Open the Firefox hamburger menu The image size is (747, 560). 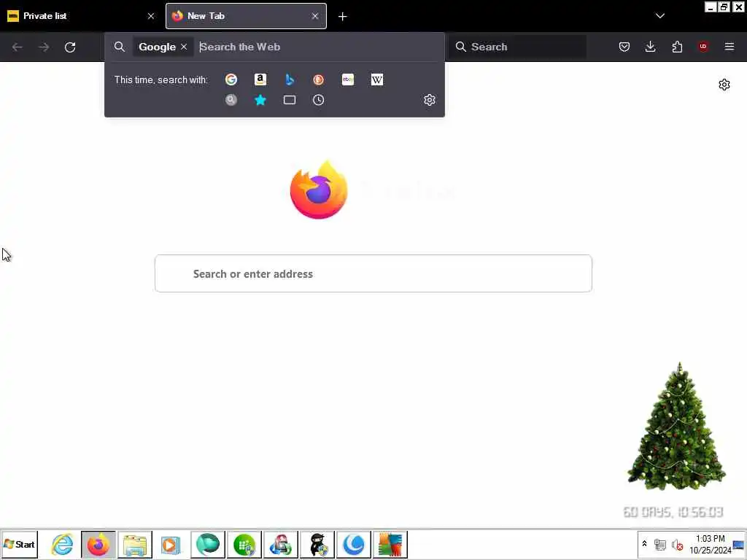pos(729,47)
